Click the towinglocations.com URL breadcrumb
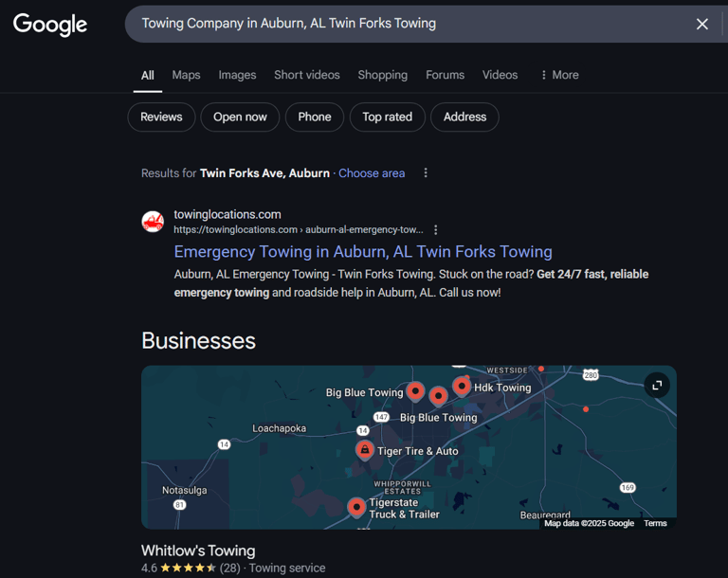Image resolution: width=728 pixels, height=578 pixels. point(298,230)
